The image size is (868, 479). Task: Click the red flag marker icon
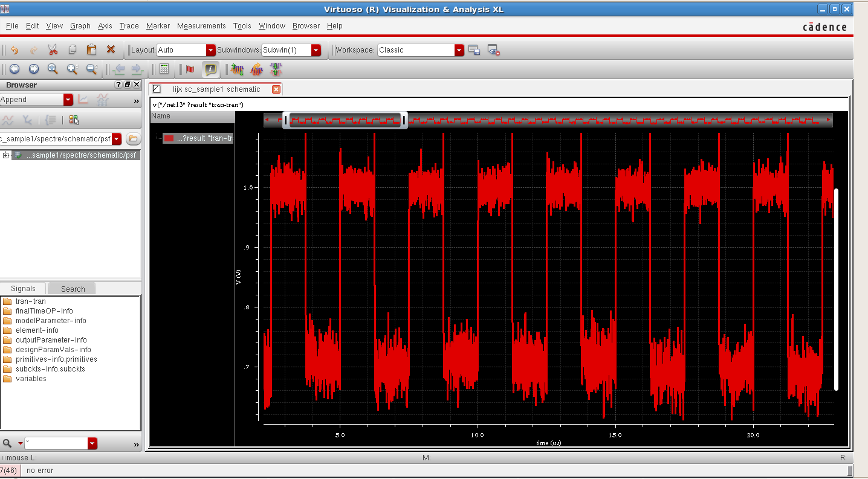coord(190,69)
